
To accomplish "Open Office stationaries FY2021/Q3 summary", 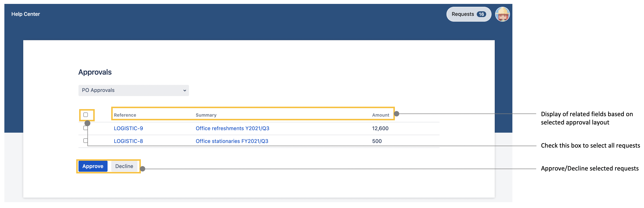I will (x=232, y=141).
